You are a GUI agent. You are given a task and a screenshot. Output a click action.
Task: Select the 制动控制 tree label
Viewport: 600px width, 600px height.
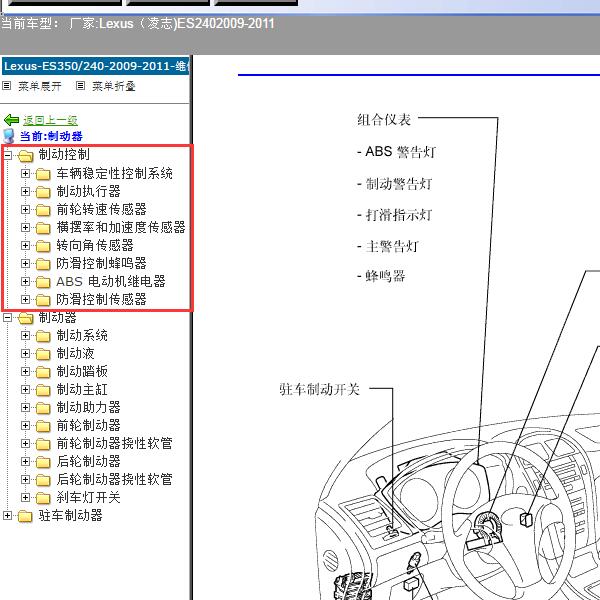point(64,155)
